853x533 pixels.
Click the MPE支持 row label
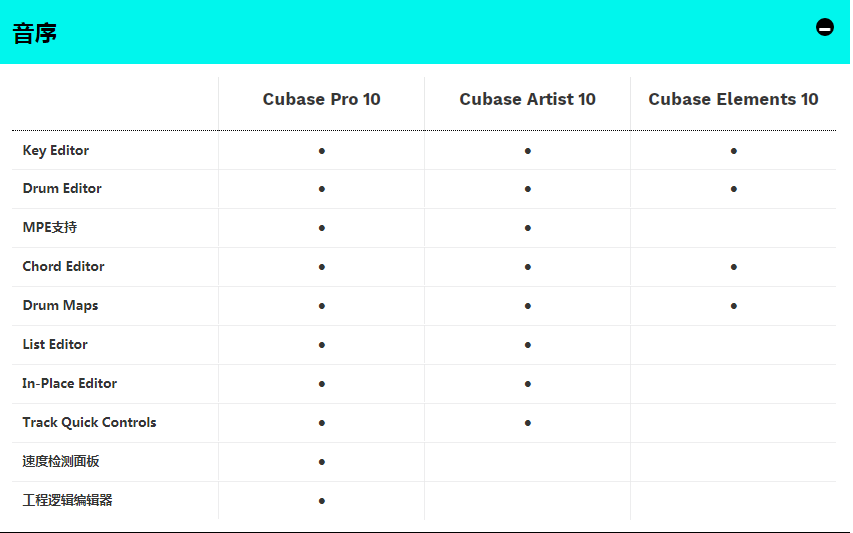point(50,227)
